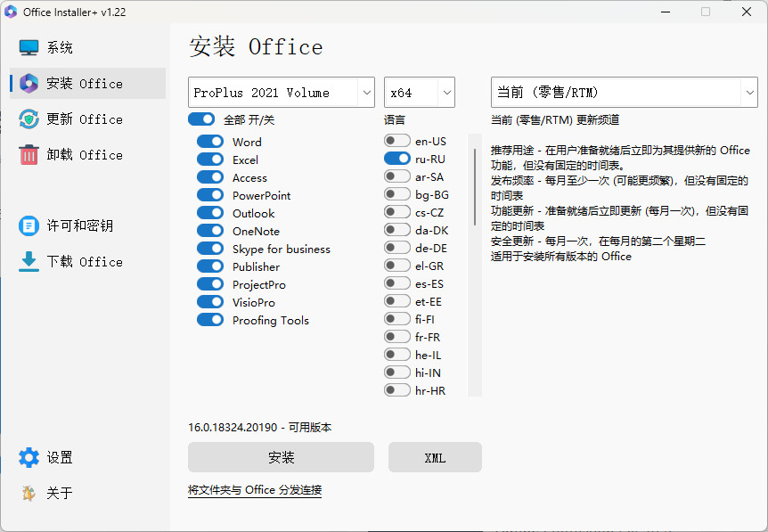Enable hr-HR language toggle
This screenshot has height=532, width=768.
[x=397, y=390]
